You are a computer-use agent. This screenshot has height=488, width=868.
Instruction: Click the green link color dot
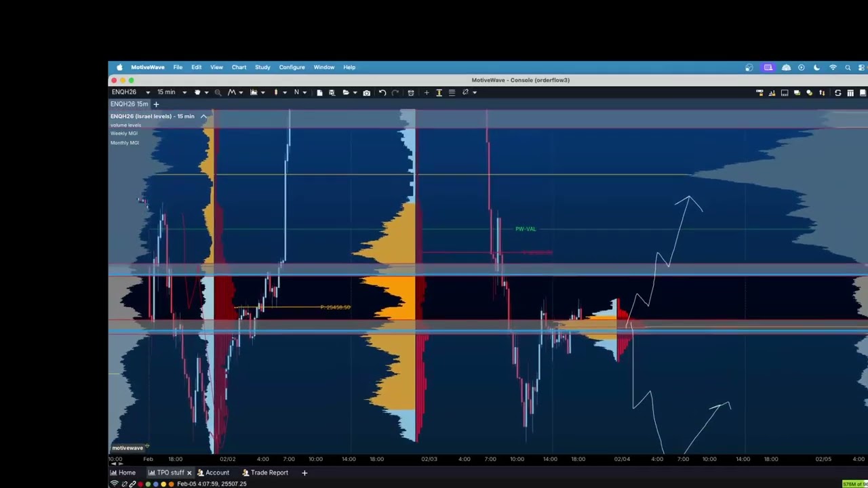click(148, 484)
